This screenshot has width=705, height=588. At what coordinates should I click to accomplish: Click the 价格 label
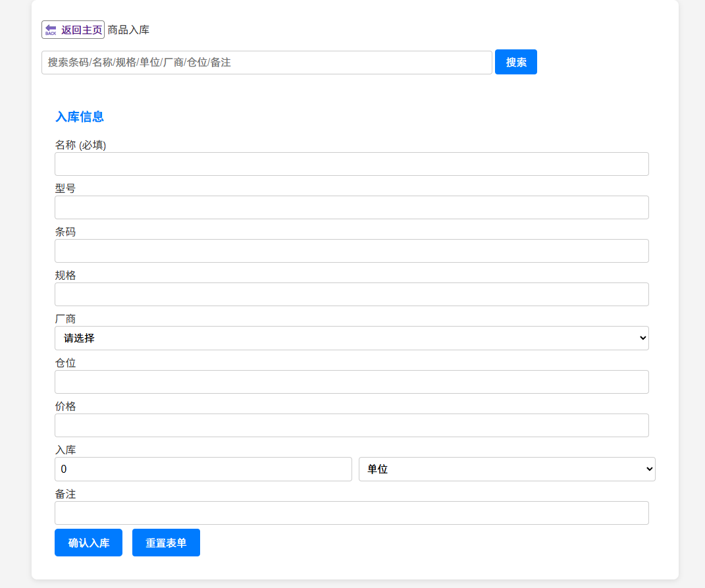click(65, 406)
